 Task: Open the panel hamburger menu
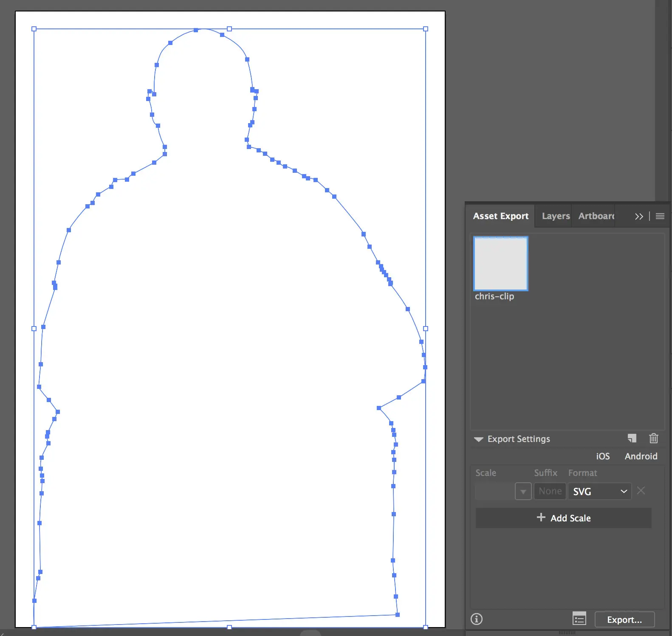click(660, 216)
